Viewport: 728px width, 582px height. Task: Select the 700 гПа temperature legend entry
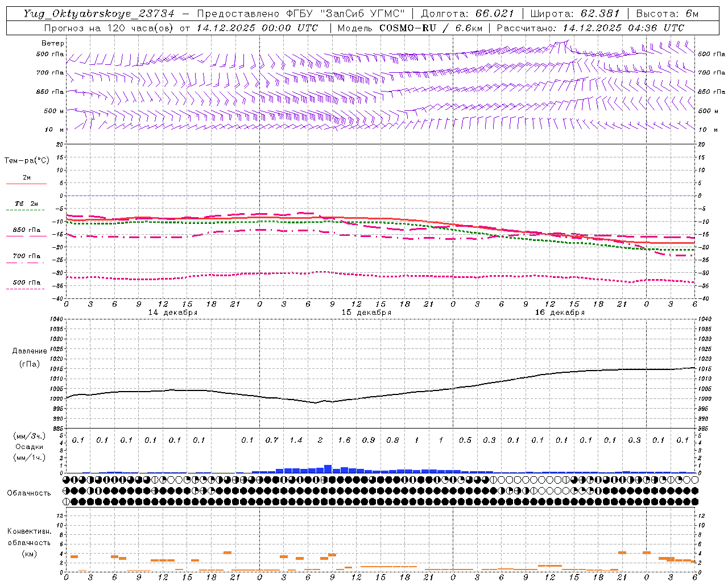[x=26, y=256]
